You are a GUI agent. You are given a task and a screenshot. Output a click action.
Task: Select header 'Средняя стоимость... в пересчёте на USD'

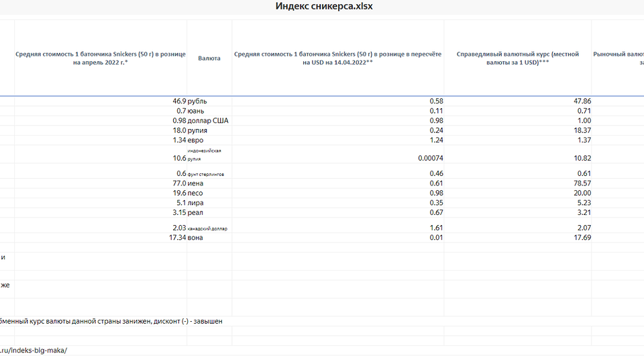point(337,58)
